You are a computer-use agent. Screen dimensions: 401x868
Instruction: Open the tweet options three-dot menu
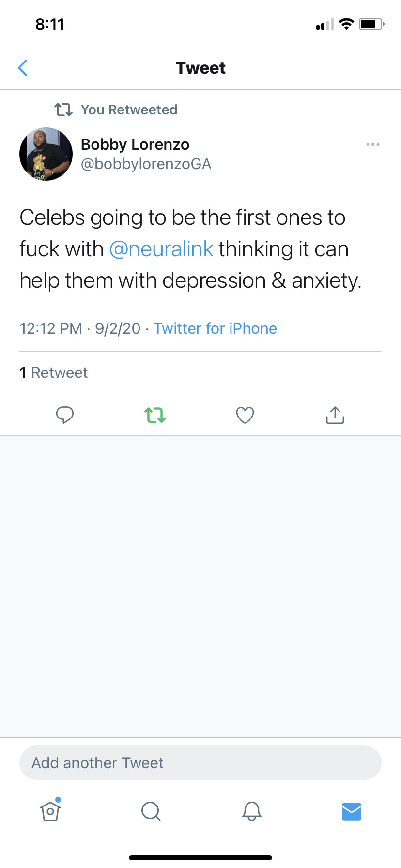point(373,144)
